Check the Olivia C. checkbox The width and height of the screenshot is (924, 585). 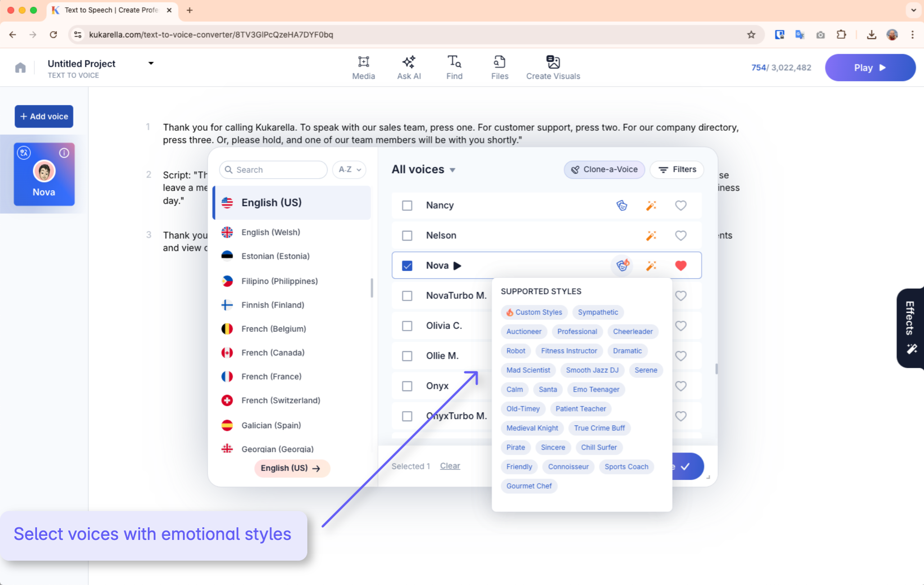pyautogui.click(x=407, y=326)
